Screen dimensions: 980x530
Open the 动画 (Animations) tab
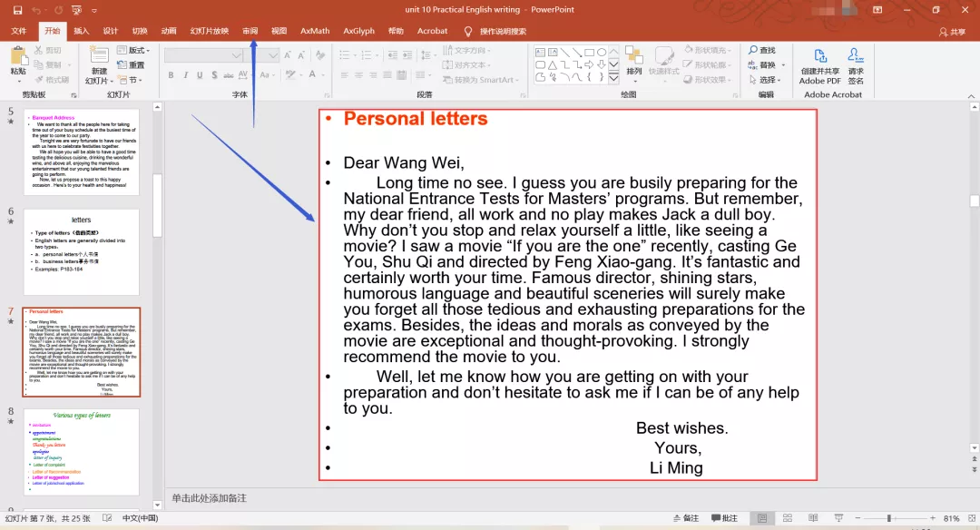[169, 31]
